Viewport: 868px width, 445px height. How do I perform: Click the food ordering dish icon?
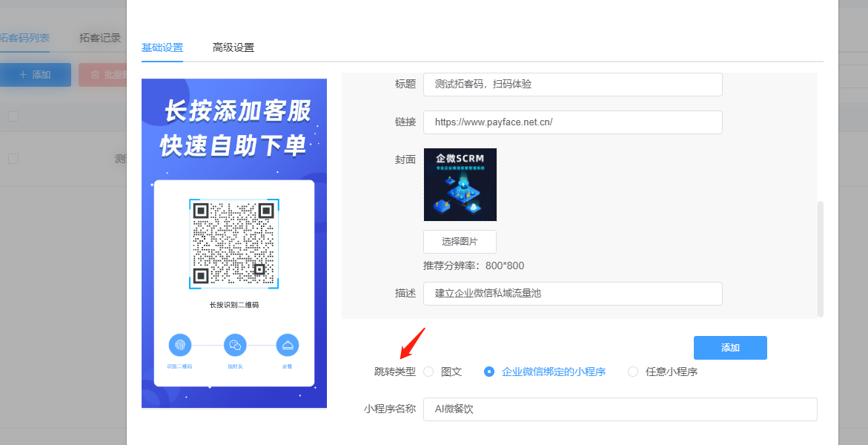(x=288, y=345)
